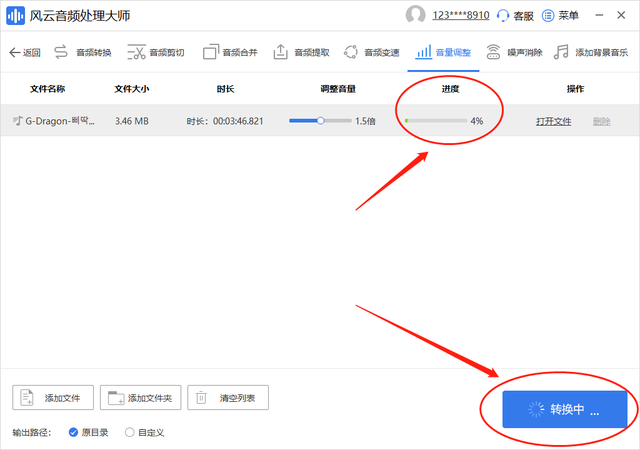Click the duration 00:03:46.821

click(238, 121)
